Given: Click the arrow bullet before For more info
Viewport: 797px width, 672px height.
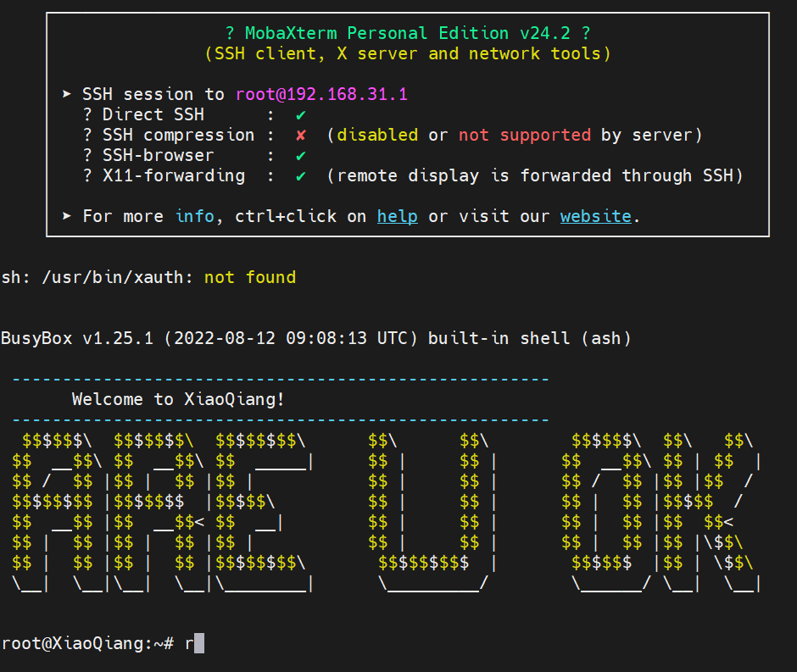Looking at the screenshot, I should pos(68,216).
